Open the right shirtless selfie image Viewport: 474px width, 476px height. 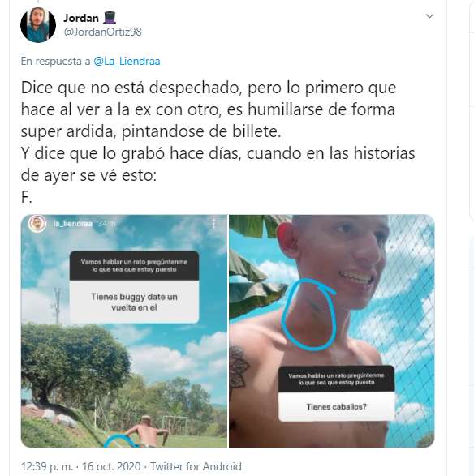pos(332,331)
